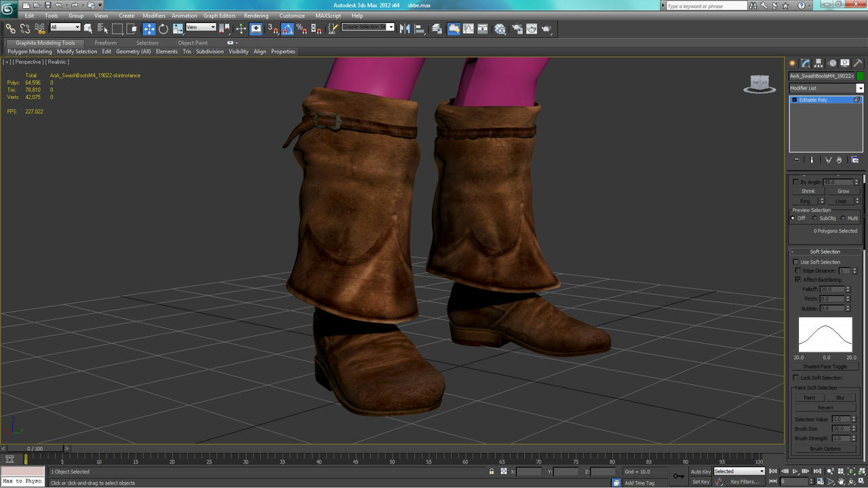Select the SubObj preview selection radio
The image size is (868, 488).
pos(815,218)
